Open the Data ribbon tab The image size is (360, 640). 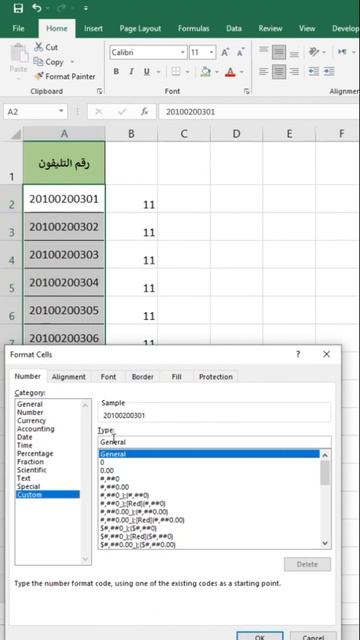click(x=234, y=29)
